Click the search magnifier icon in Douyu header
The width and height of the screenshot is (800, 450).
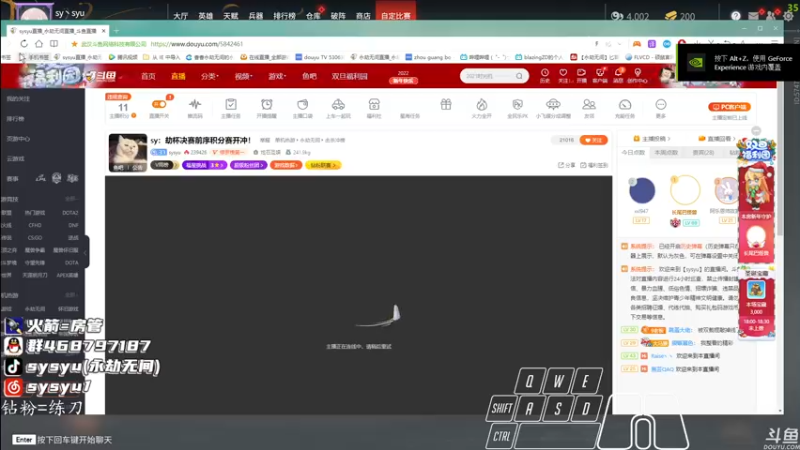pyautogui.click(x=519, y=76)
